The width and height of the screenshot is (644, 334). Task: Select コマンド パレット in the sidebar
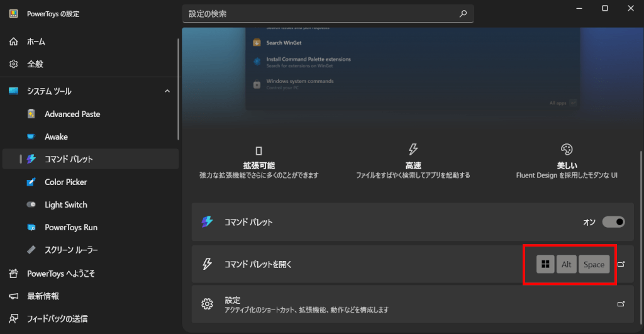tap(69, 159)
